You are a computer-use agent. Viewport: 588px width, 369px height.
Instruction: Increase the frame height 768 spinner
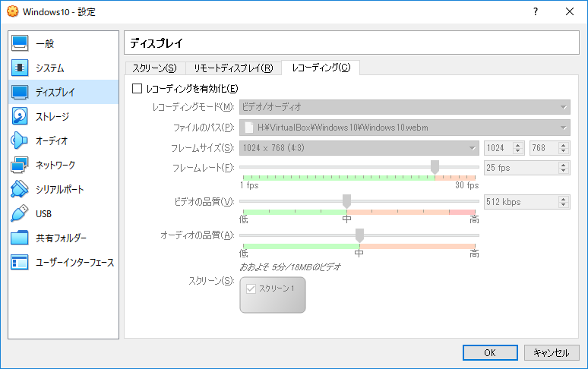pos(563,145)
